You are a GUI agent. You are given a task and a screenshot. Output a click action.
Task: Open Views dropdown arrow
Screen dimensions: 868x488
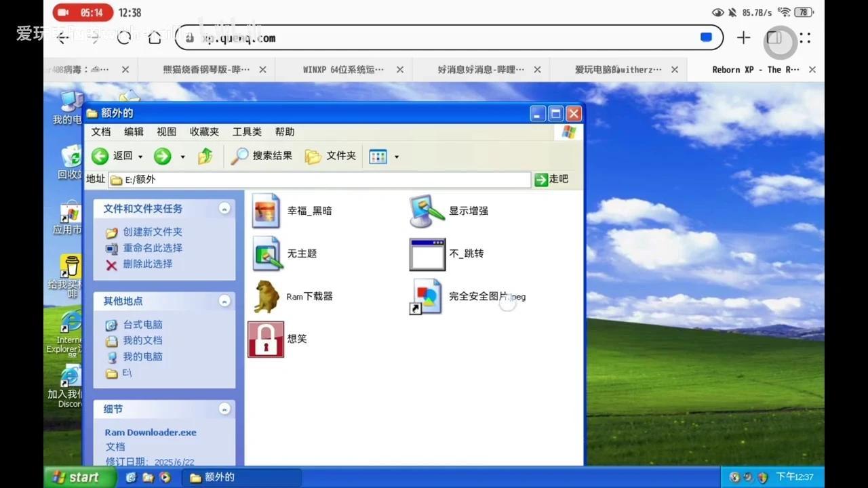tap(397, 157)
